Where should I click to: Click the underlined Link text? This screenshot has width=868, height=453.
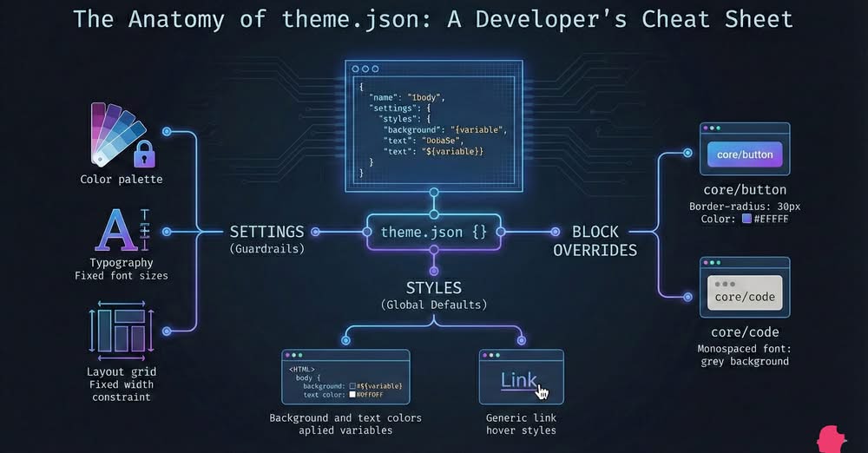pos(519,380)
